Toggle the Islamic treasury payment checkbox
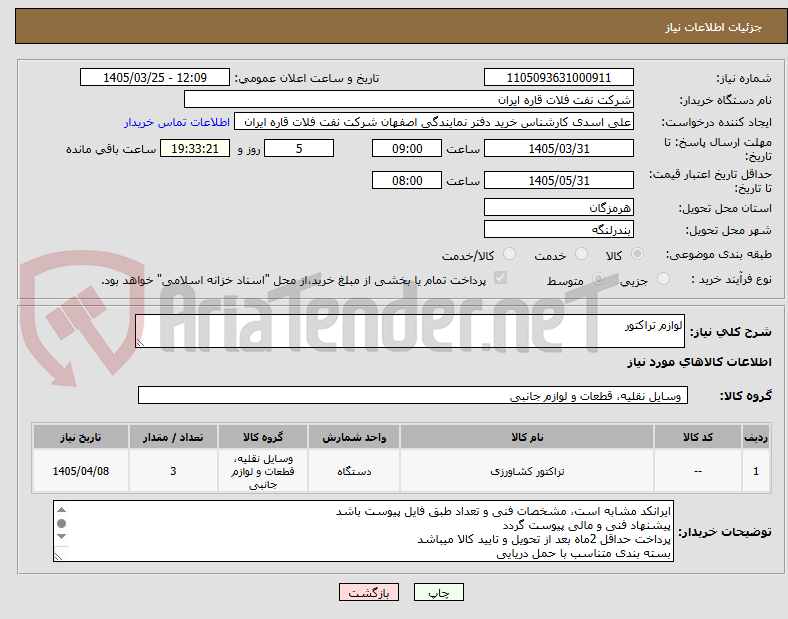The height and width of the screenshot is (619, 788). pyautogui.click(x=501, y=278)
